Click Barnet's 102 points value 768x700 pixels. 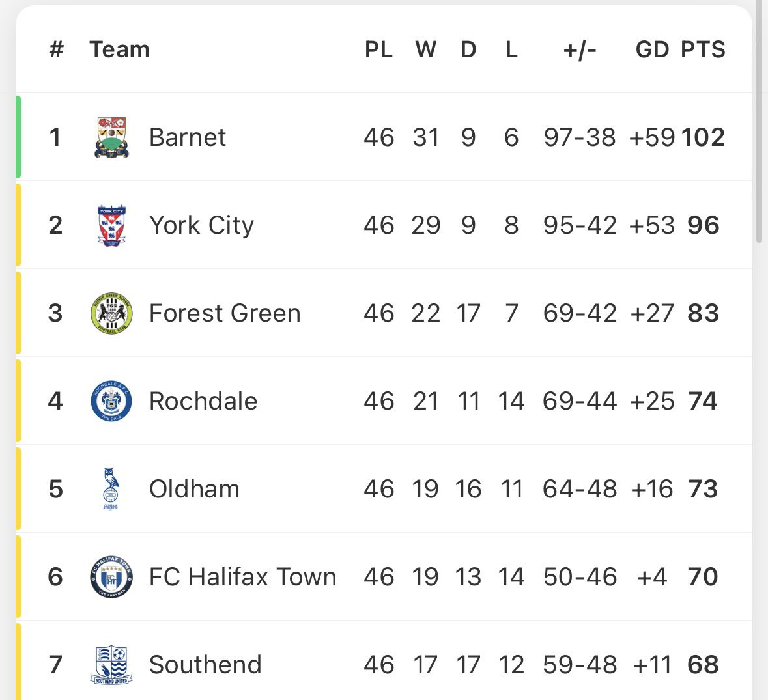tap(703, 137)
